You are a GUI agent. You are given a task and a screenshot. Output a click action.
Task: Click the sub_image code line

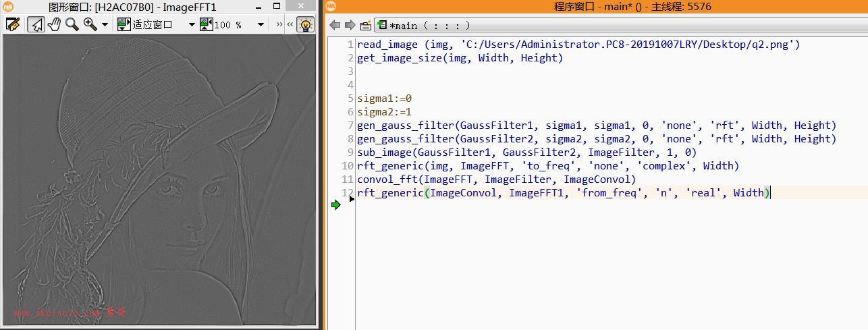[x=526, y=153]
